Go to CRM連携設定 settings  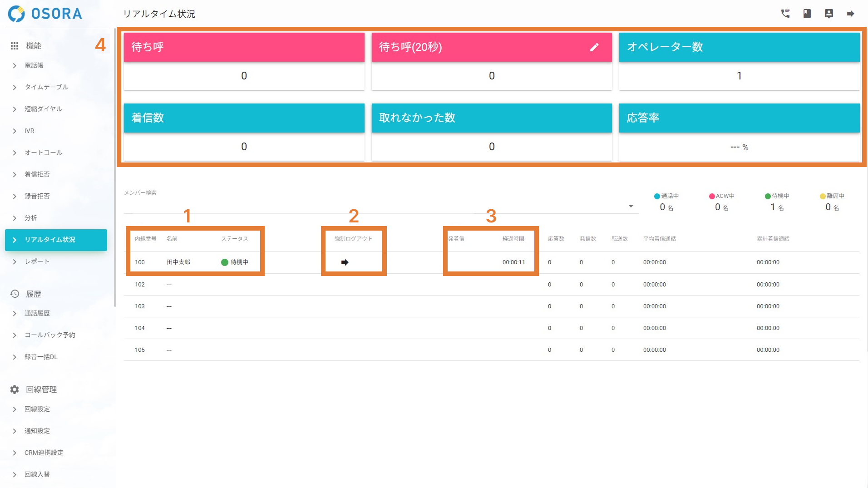[x=44, y=453]
